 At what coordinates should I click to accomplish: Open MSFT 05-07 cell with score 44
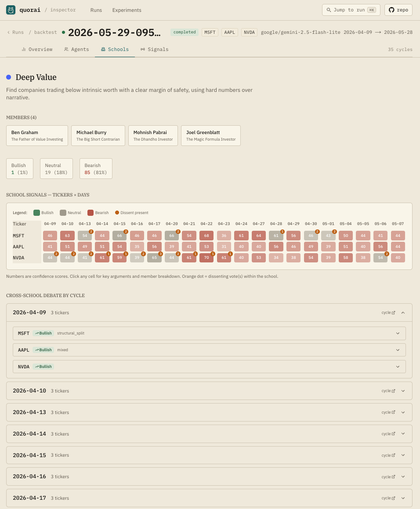pyautogui.click(x=398, y=236)
